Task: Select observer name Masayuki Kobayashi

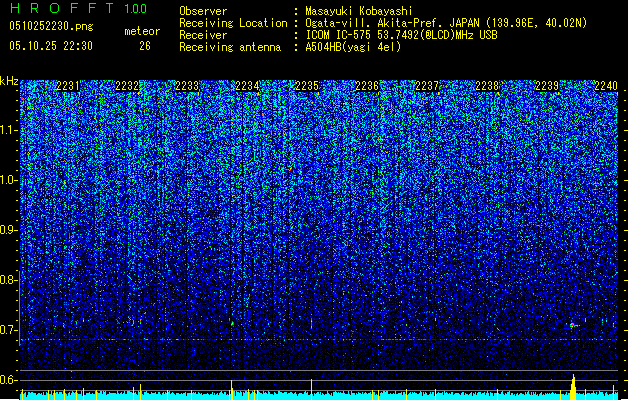Action: coord(359,11)
